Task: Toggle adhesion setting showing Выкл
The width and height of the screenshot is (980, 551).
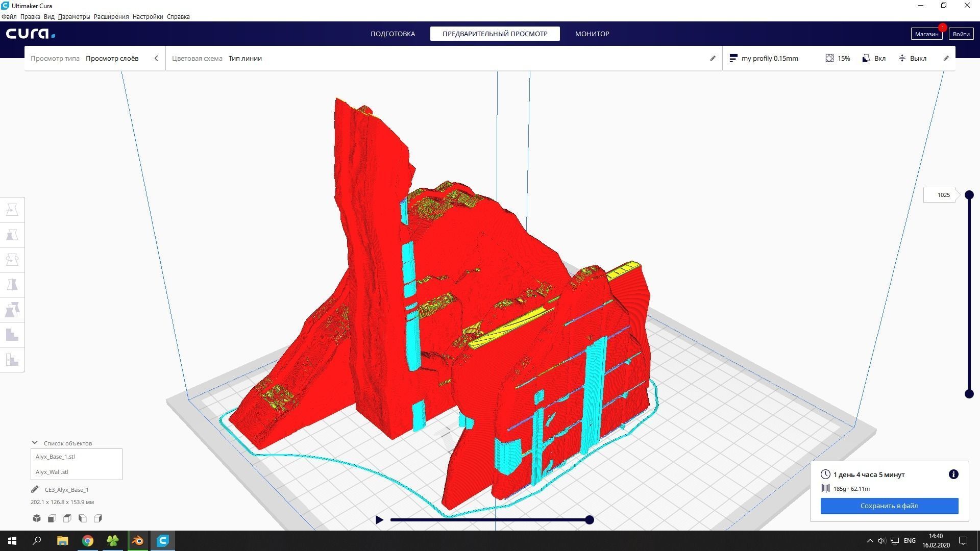Action: tap(913, 58)
